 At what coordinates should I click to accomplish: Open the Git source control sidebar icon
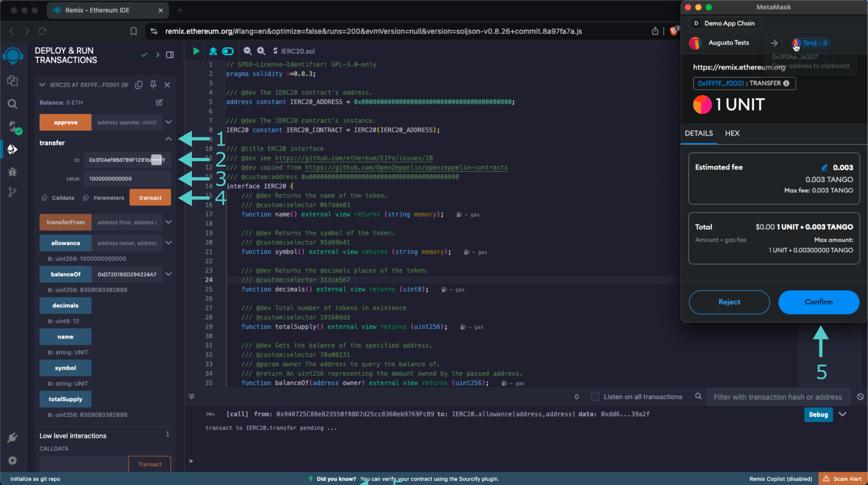pos(12,192)
